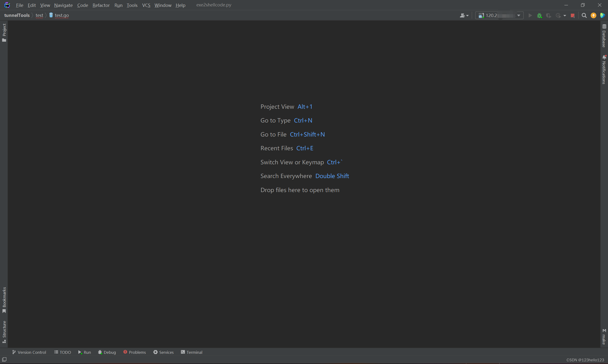
Task: Click the GoLand logo icon in title bar
Action: (7, 5)
